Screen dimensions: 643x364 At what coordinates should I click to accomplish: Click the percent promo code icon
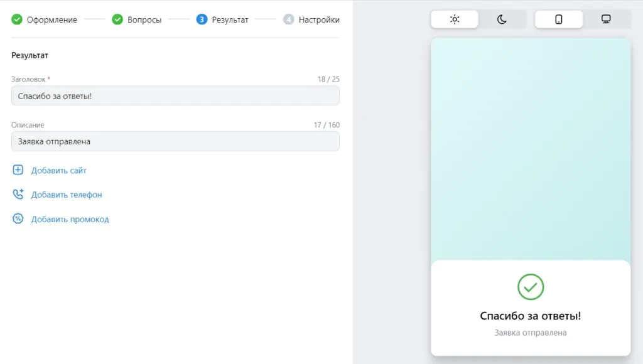(18, 218)
